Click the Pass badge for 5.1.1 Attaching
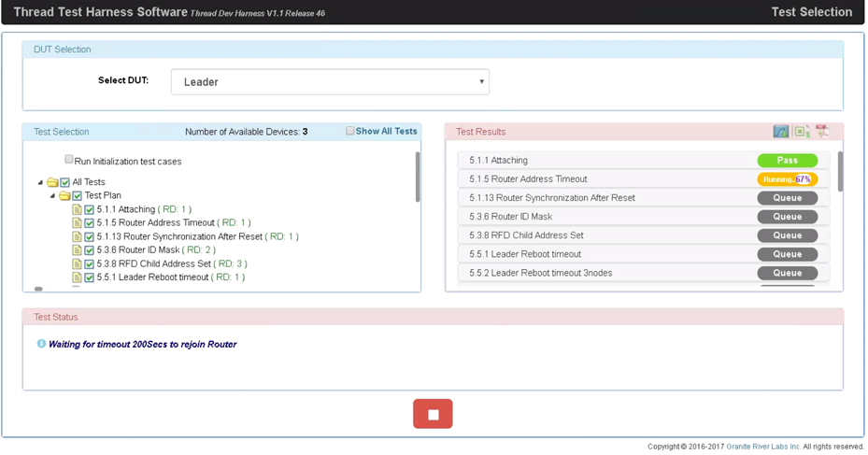The width and height of the screenshot is (868, 455). pos(787,161)
